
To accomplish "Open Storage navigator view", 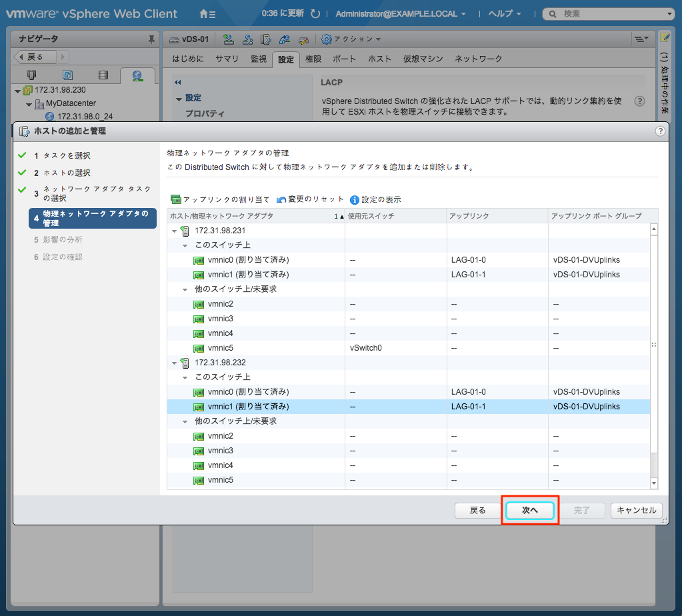I will coord(103,75).
